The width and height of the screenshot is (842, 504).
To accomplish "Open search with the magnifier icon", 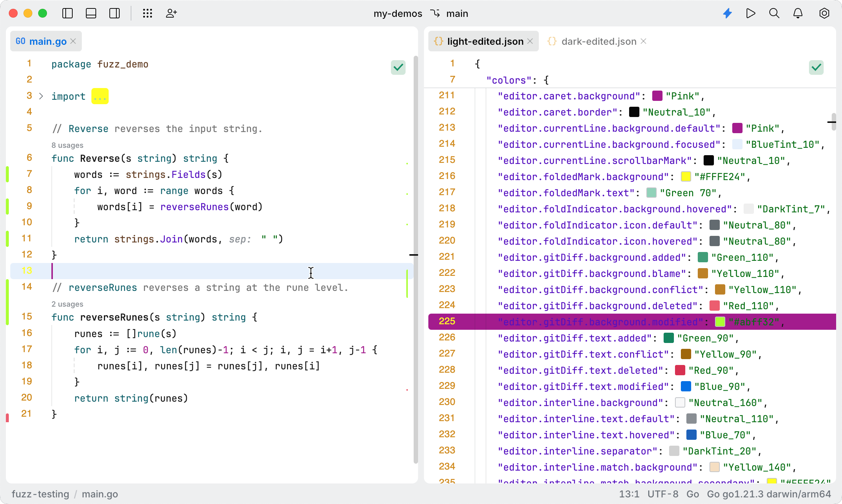I will [774, 14].
